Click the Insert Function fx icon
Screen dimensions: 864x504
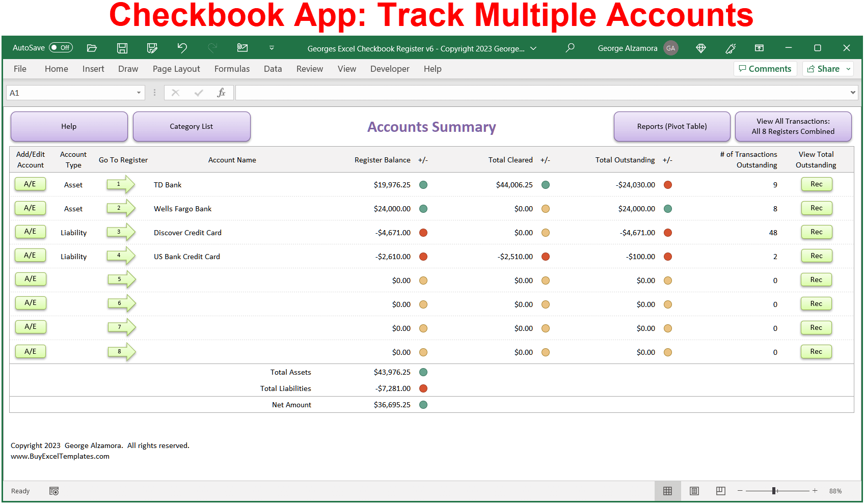click(221, 93)
